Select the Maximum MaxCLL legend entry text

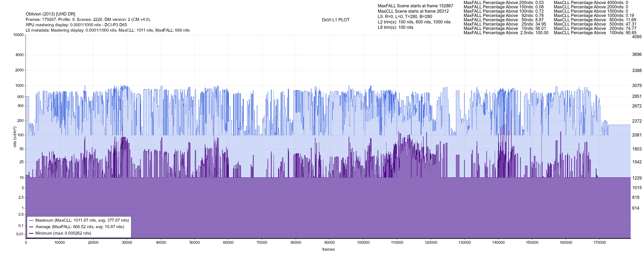[82, 220]
